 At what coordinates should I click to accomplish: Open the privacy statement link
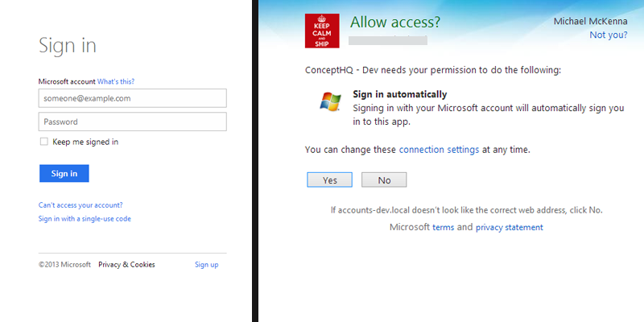(x=510, y=227)
